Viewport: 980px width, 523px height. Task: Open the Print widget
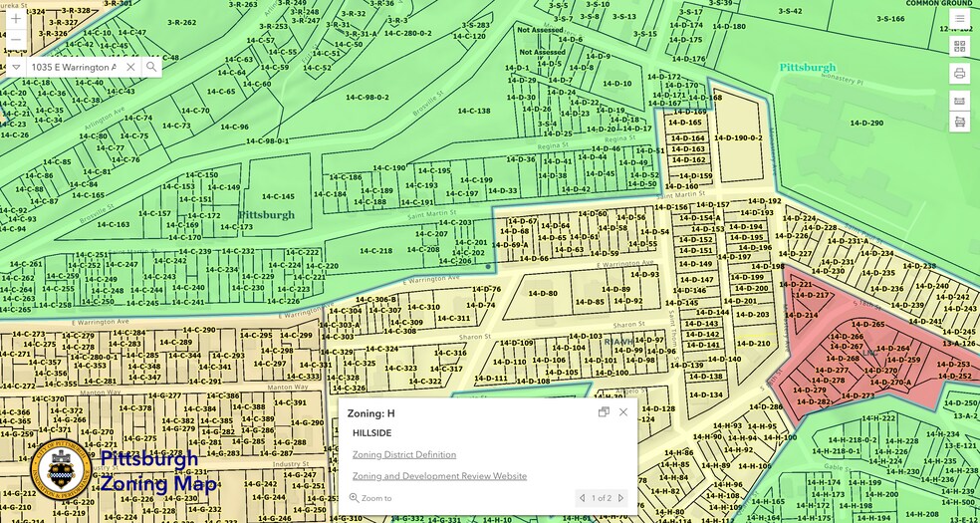(x=959, y=73)
